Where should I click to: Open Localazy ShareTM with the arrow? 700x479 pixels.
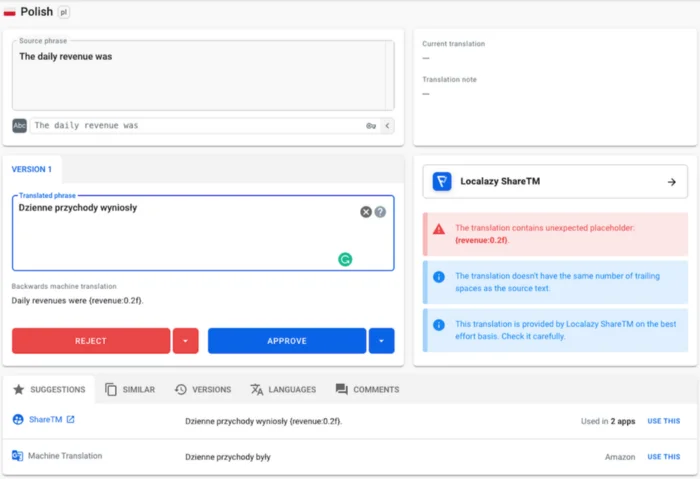(x=671, y=182)
